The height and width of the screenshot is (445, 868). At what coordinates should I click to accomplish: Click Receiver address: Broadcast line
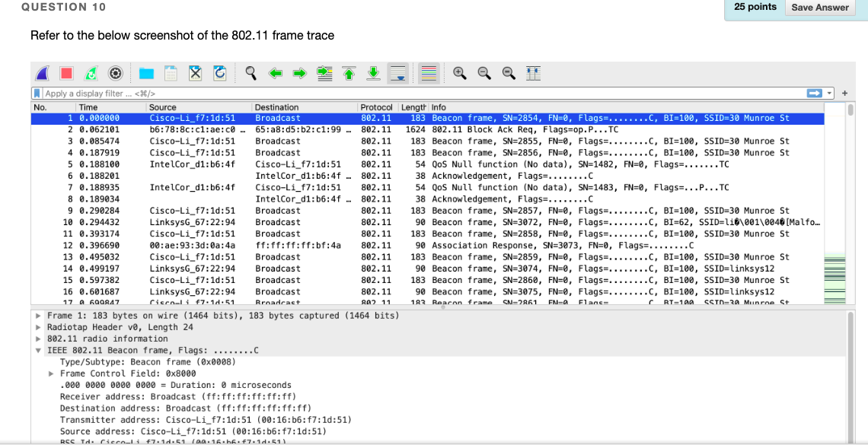tap(177, 396)
